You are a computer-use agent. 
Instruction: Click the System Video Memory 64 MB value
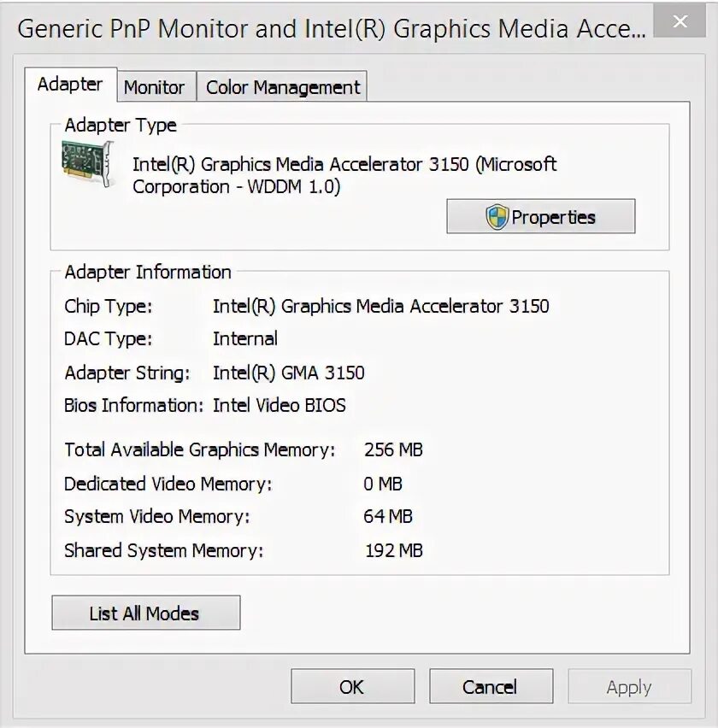click(x=388, y=516)
